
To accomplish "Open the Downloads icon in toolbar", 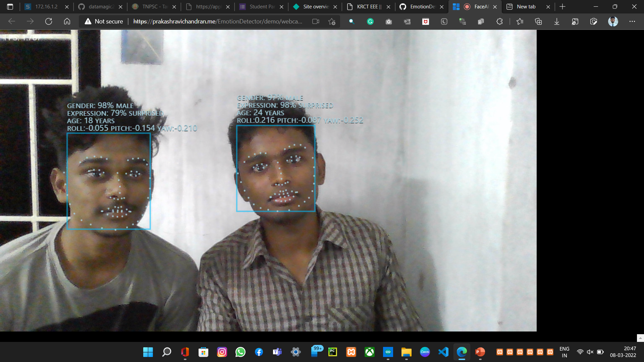I will click(x=557, y=21).
